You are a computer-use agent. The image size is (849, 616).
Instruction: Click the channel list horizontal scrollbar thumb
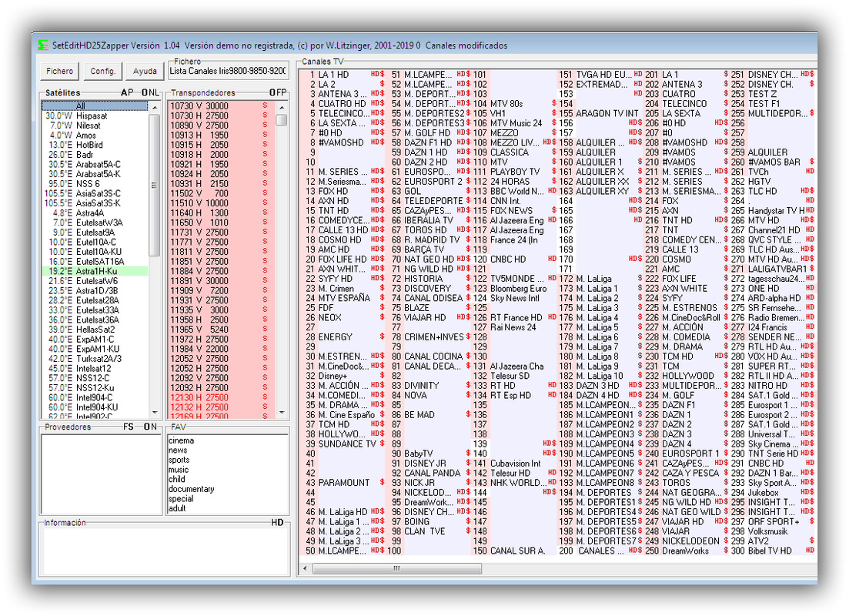tap(397, 568)
